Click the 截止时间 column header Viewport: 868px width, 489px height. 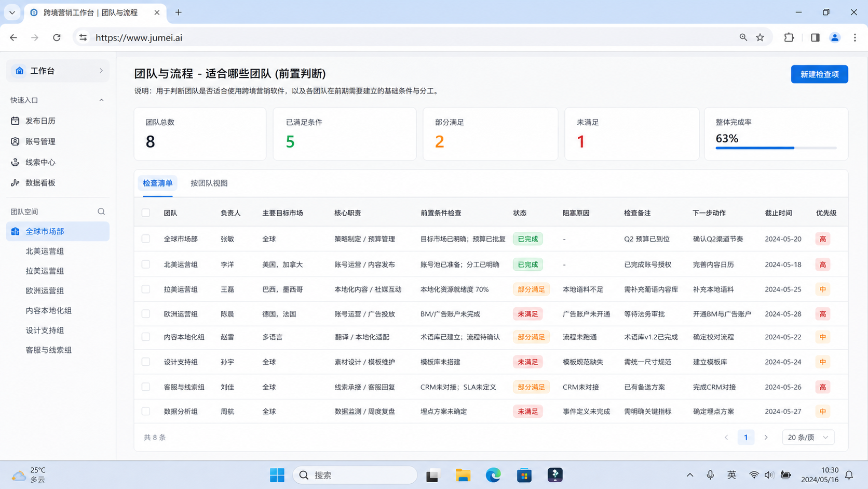(x=778, y=213)
